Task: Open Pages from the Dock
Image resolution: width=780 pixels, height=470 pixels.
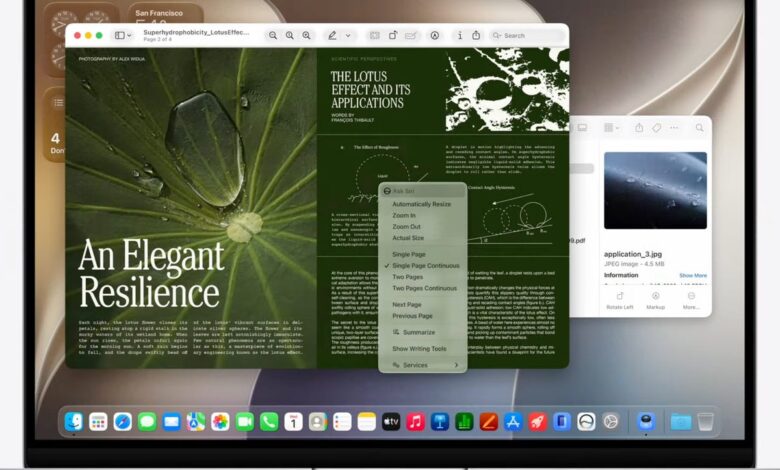Action: coord(488,422)
